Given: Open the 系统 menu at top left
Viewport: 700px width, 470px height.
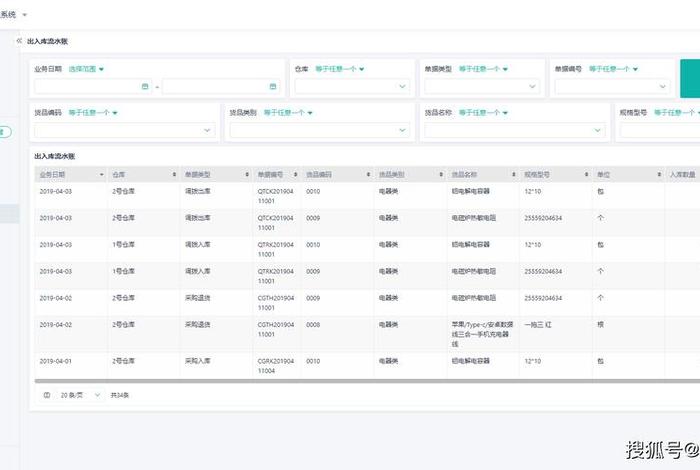Looking at the screenshot, I should [x=14, y=15].
